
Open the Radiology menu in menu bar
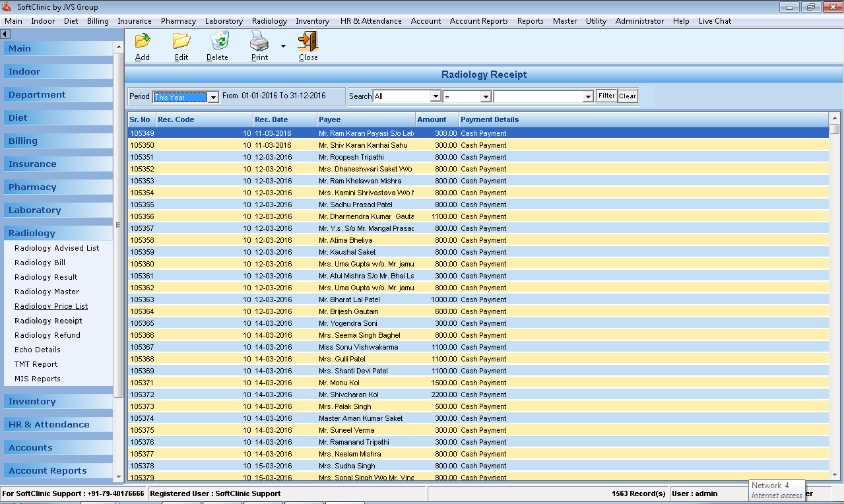pyautogui.click(x=269, y=21)
